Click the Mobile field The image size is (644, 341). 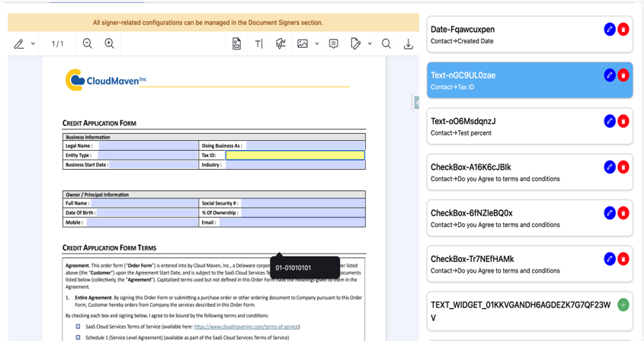point(142,222)
